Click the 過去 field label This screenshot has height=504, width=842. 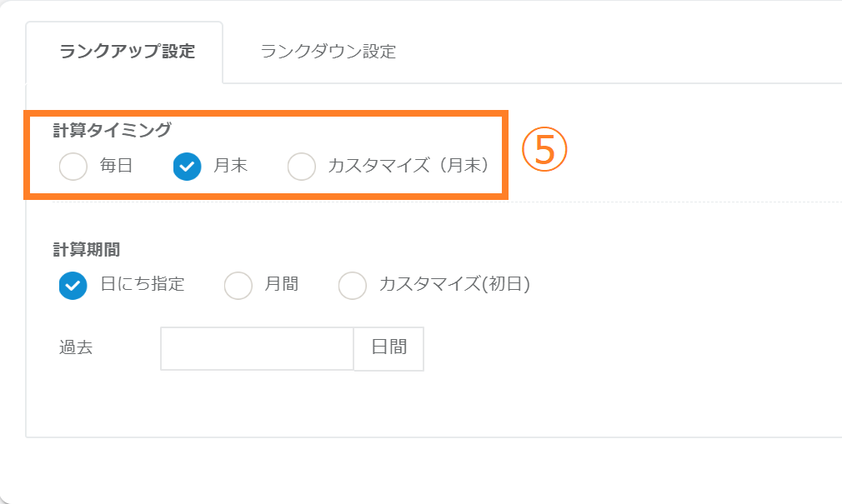point(76,348)
